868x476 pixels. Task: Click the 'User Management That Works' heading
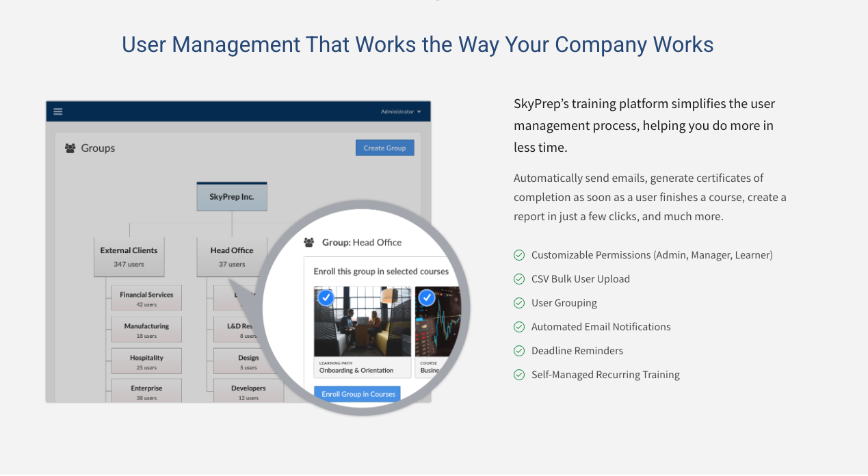point(417,44)
